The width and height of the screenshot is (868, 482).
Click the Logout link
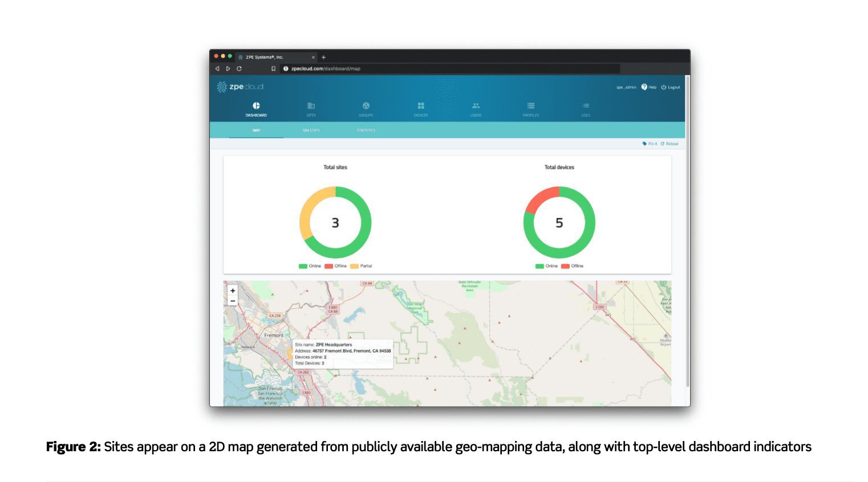pyautogui.click(x=671, y=87)
